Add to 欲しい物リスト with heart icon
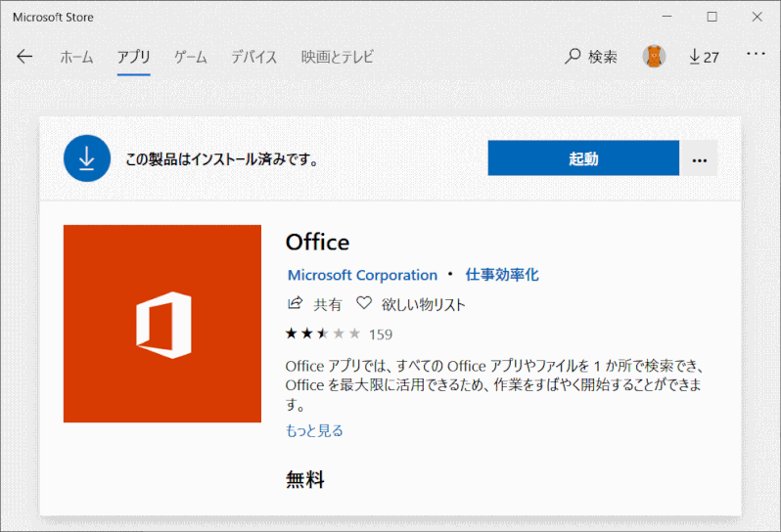Screen dimensions: 781x532 pos(411,304)
